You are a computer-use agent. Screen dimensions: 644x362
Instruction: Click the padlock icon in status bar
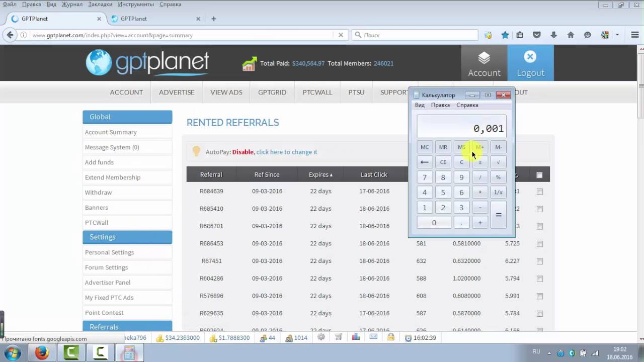[x=391, y=337]
